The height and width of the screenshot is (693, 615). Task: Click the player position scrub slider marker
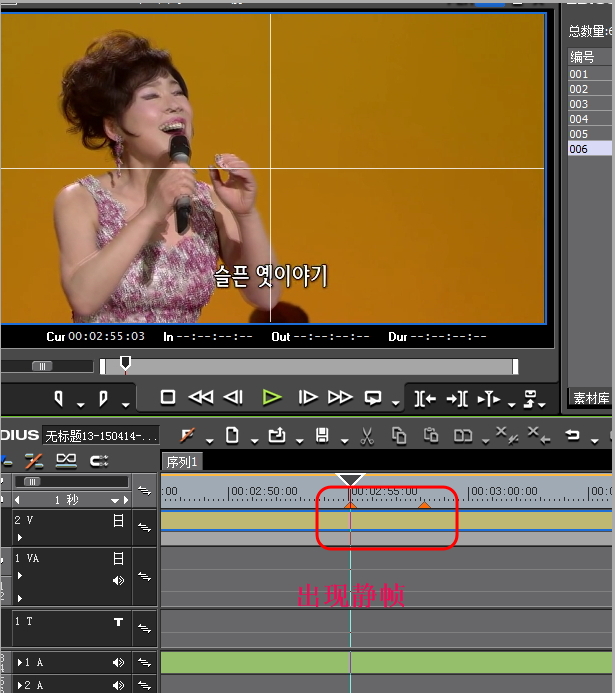point(125,363)
